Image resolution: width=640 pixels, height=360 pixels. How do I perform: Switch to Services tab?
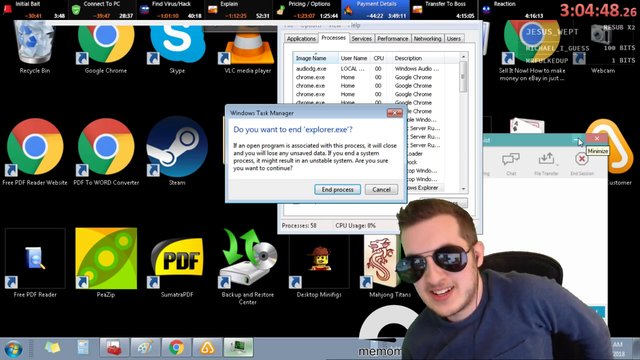click(x=361, y=38)
